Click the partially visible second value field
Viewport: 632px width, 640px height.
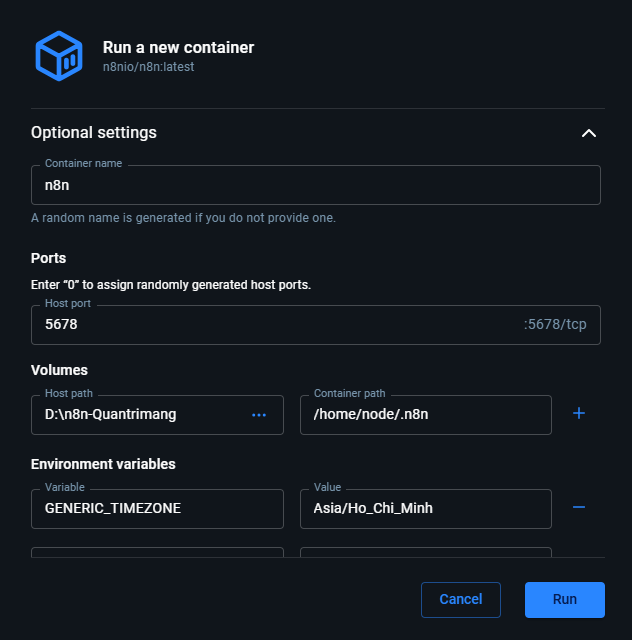tap(425, 552)
